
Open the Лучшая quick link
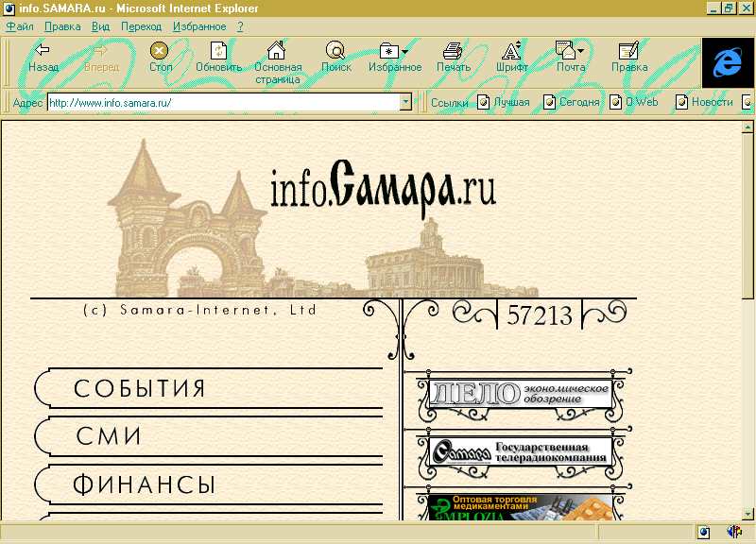point(504,102)
